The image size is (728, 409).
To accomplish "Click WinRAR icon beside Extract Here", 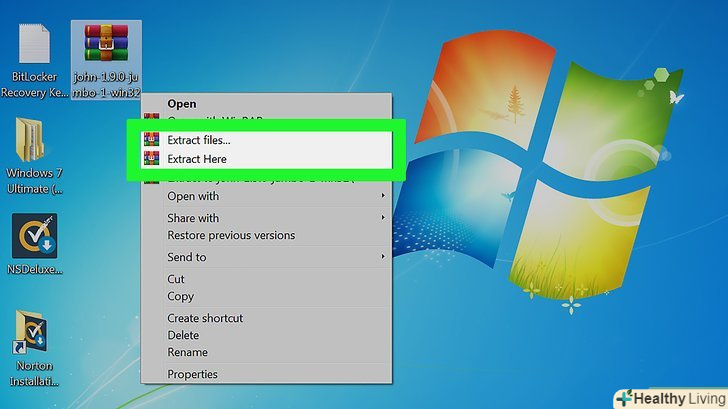I will click(151, 158).
